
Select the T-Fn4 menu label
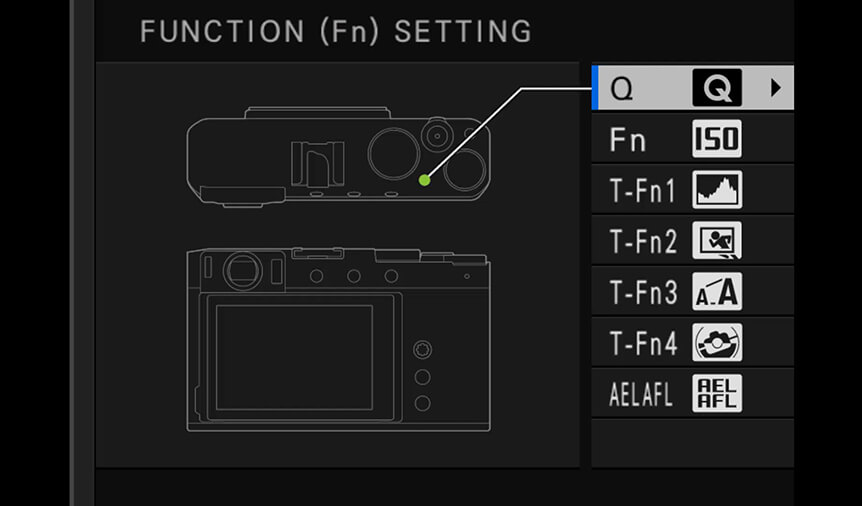point(643,344)
